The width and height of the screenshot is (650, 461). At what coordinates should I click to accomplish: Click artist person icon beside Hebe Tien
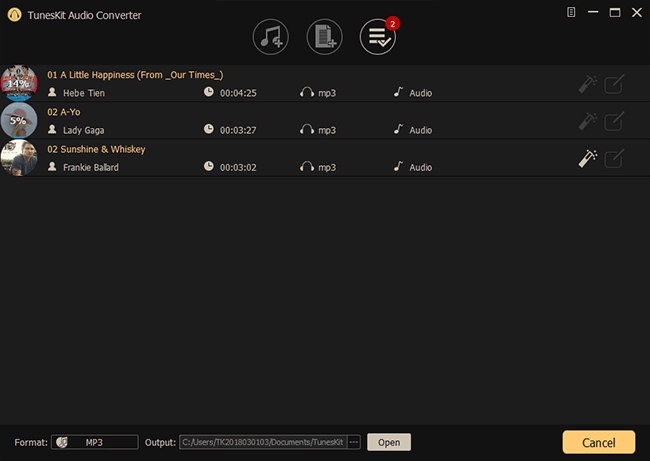pos(52,92)
